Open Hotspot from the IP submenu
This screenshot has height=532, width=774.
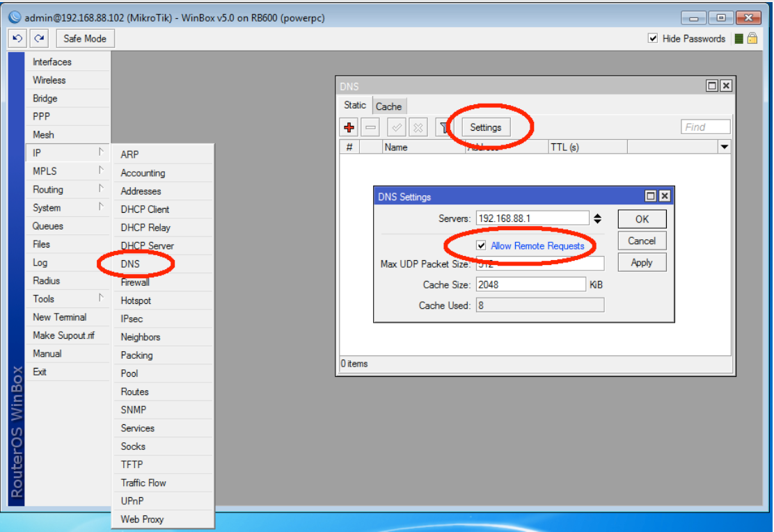(x=163, y=300)
